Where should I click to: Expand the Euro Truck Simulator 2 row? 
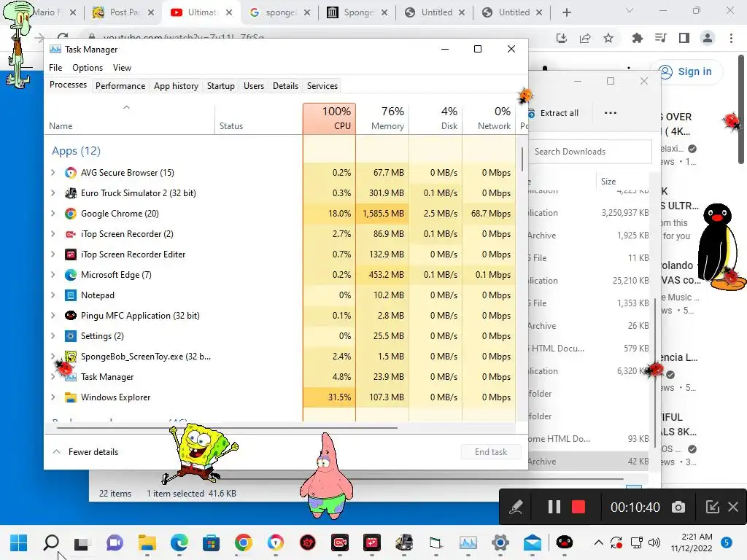(x=53, y=192)
